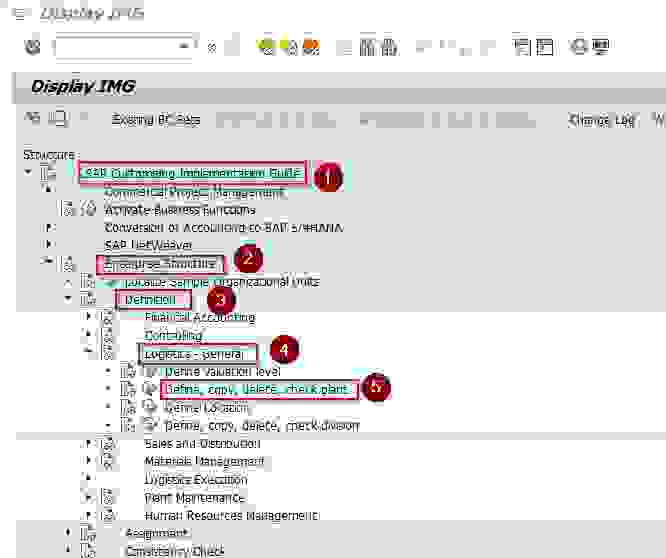Select Consistency Check tree node

click(175, 551)
